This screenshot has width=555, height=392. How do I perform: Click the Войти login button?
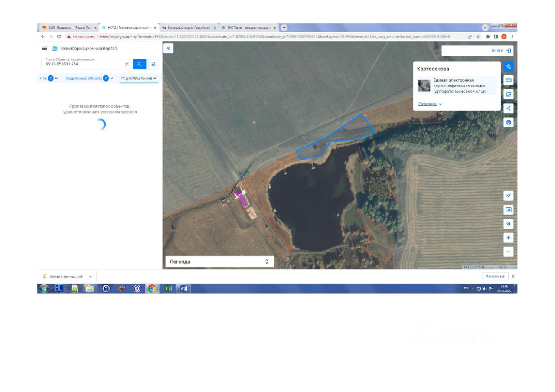pyautogui.click(x=501, y=51)
